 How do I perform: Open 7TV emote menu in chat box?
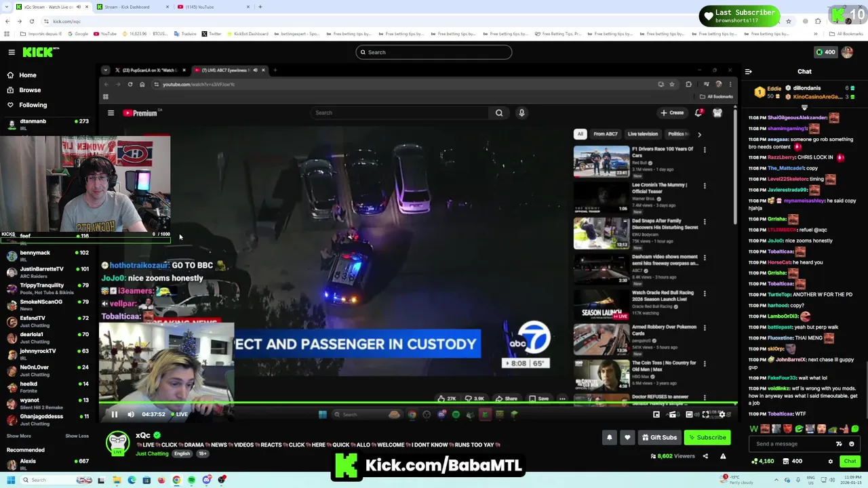point(839,444)
